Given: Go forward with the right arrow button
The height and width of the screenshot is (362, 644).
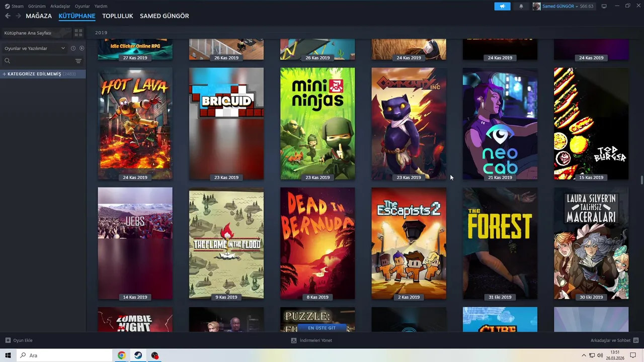Looking at the screenshot, I should click(x=18, y=16).
